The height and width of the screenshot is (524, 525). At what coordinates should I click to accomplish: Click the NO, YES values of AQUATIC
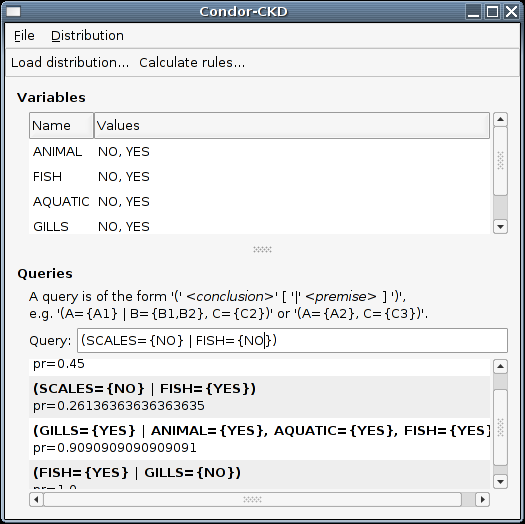[124, 202]
